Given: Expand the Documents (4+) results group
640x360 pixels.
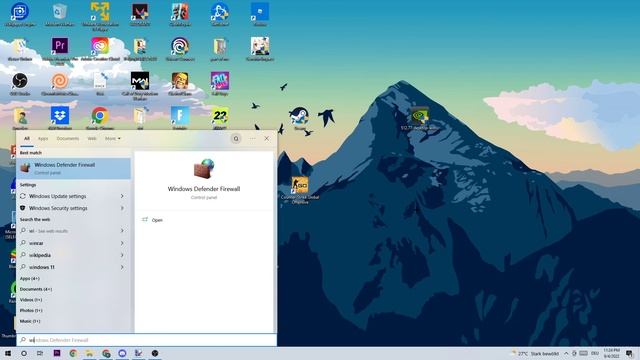Looking at the screenshot, I should tap(36, 289).
